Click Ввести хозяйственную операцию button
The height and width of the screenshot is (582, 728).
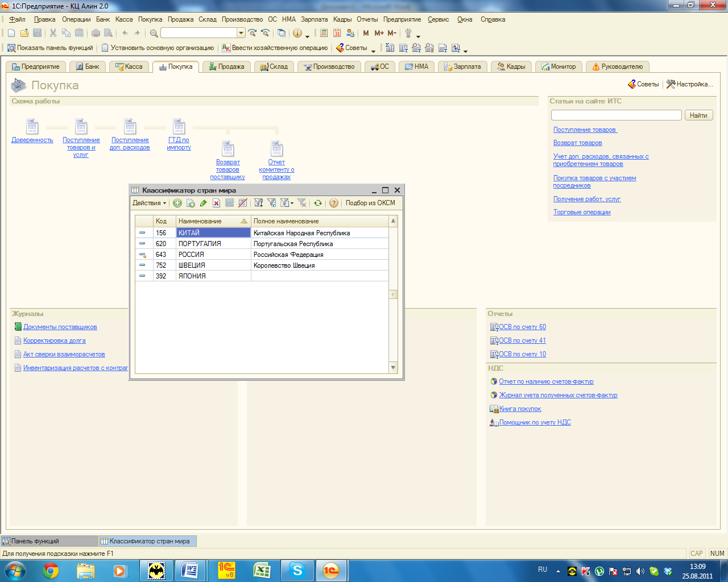pos(275,48)
